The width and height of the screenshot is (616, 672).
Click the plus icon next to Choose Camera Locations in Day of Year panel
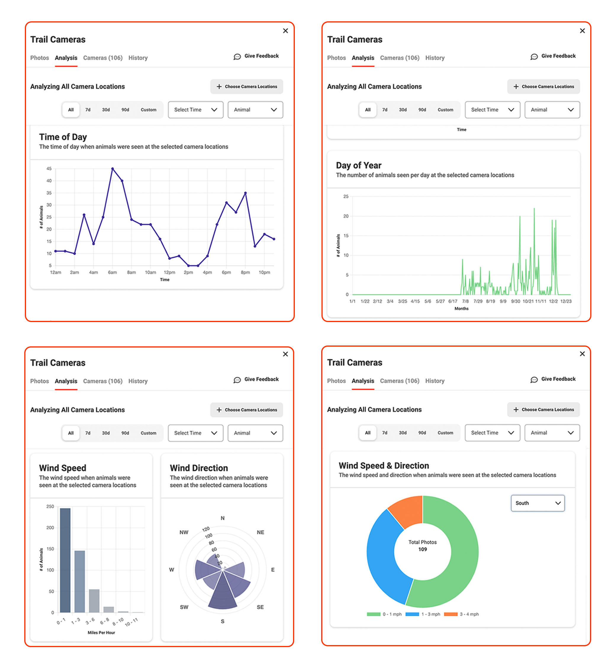coord(516,86)
